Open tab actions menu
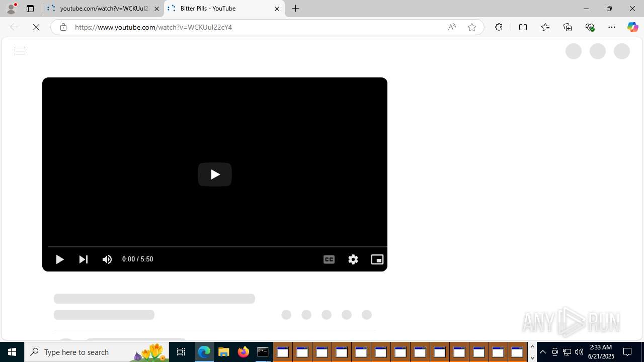The height and width of the screenshot is (362, 644). pos(30,9)
